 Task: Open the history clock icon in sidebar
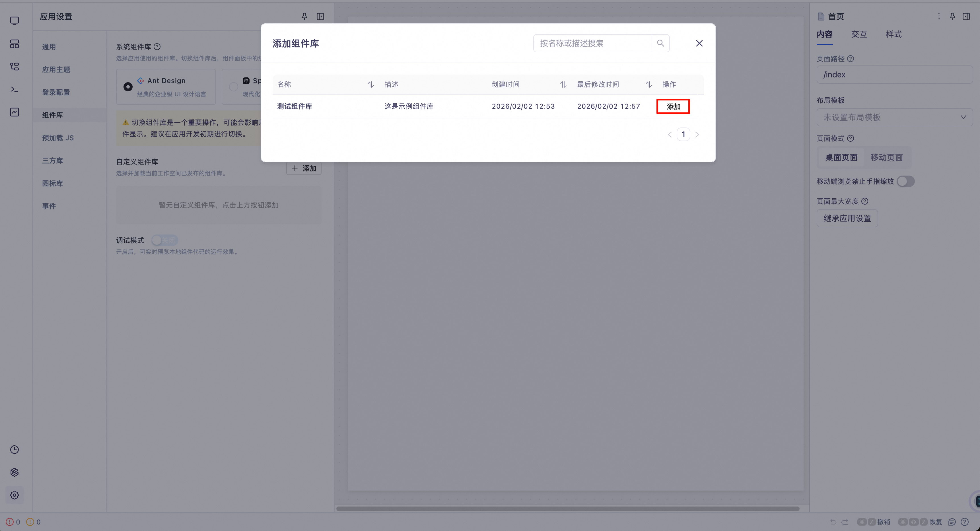[x=15, y=450]
